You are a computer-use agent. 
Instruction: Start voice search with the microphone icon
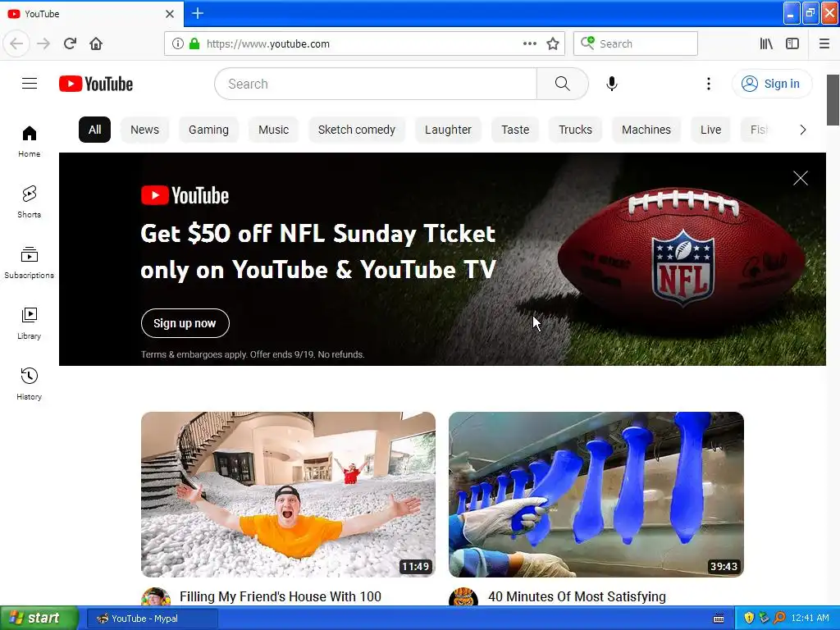[612, 84]
